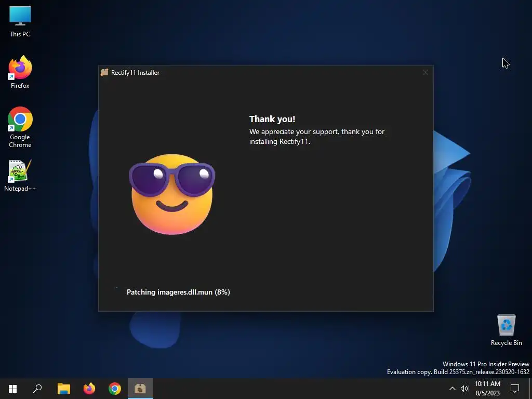Open File Explorer from the taskbar
The height and width of the screenshot is (399, 532).
coord(63,389)
